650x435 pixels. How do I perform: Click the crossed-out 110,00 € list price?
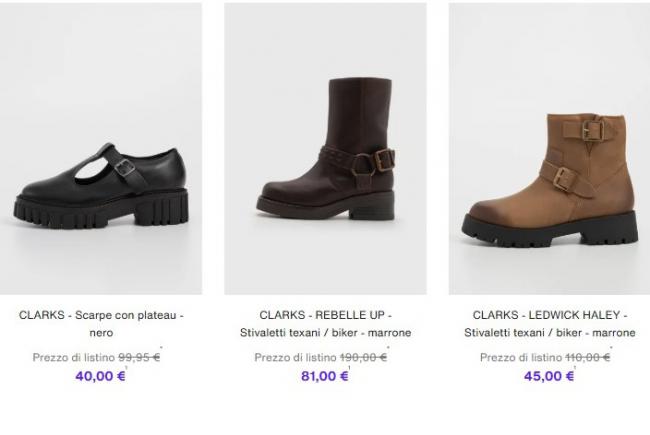coord(586,357)
